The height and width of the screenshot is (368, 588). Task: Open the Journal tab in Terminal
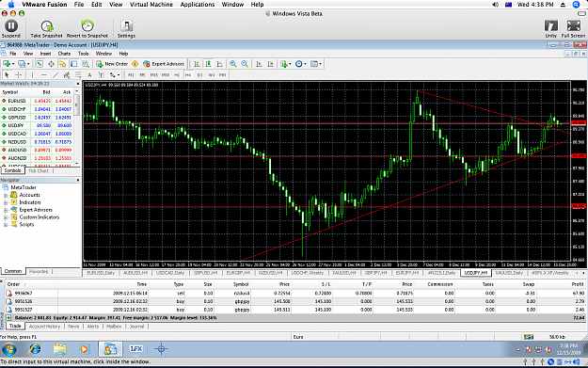136,327
